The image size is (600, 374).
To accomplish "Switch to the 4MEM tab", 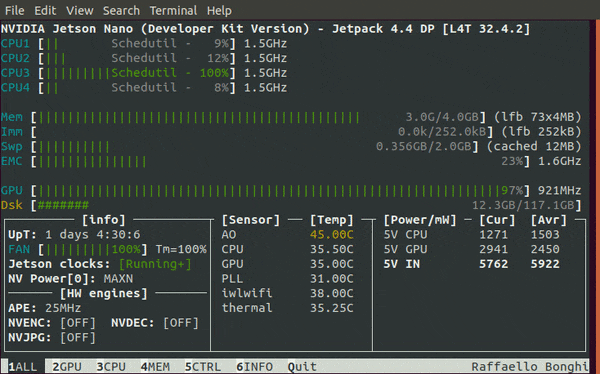I will click(x=155, y=367).
